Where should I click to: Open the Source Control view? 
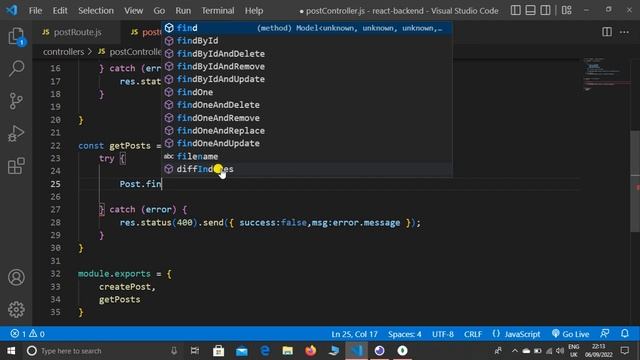coord(16,101)
